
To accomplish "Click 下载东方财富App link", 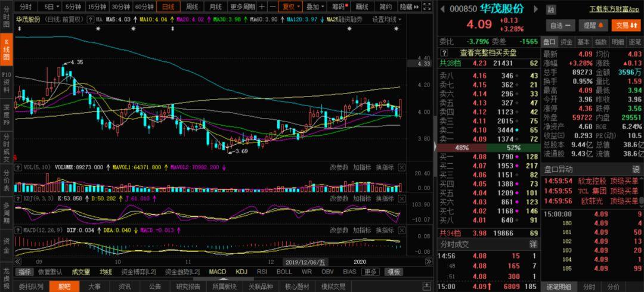I will click(x=615, y=9).
